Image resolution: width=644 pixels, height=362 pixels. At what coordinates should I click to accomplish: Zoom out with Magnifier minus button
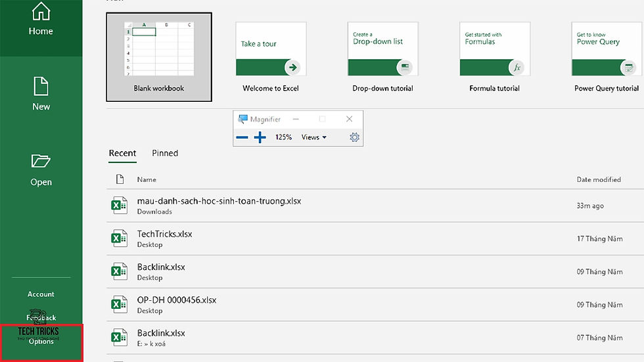click(x=242, y=137)
